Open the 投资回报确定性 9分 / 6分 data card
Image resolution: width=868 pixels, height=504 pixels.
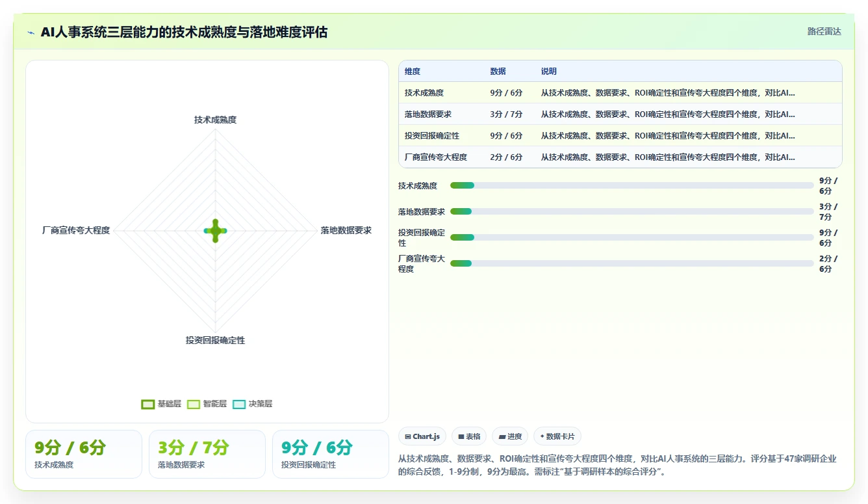[331, 454]
